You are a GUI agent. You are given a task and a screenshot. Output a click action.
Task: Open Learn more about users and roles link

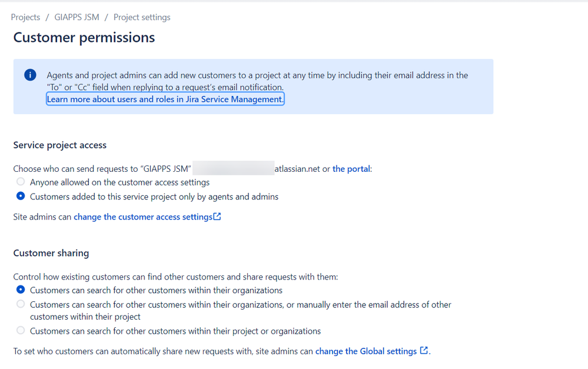[165, 99]
